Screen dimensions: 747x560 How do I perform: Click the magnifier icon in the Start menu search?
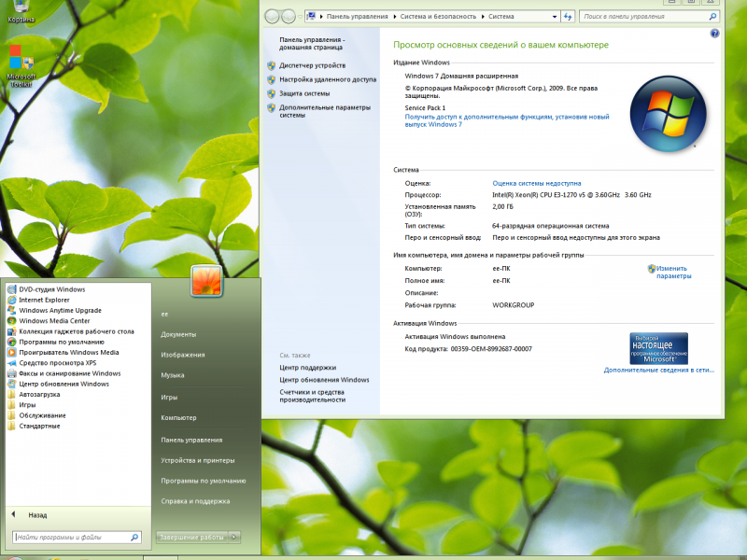click(x=134, y=538)
